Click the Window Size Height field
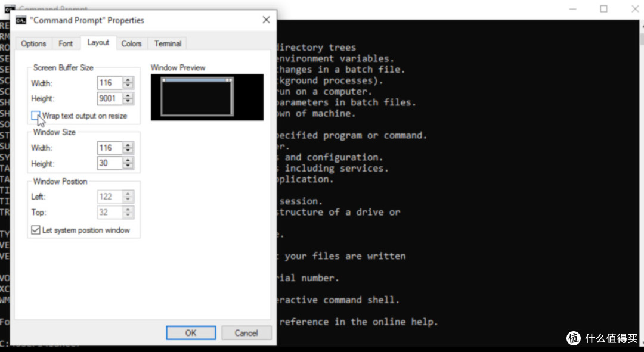Screen dimensions: 644x352 (110, 163)
